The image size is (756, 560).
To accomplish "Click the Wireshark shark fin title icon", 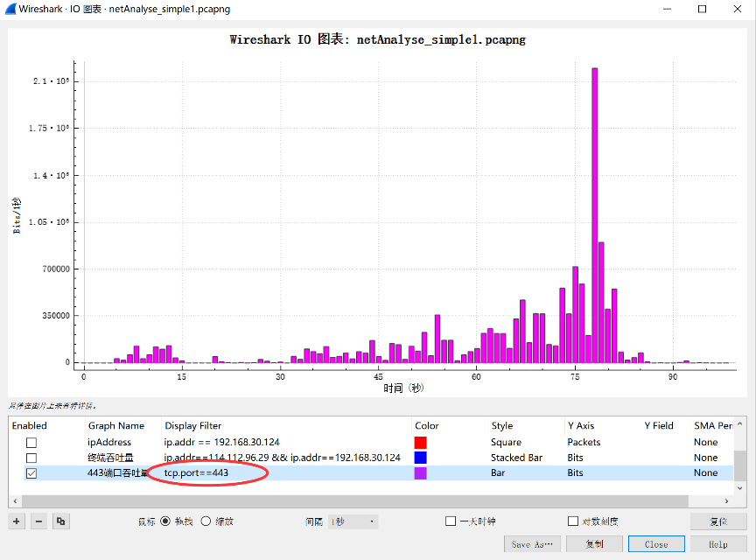I will 10,9.
